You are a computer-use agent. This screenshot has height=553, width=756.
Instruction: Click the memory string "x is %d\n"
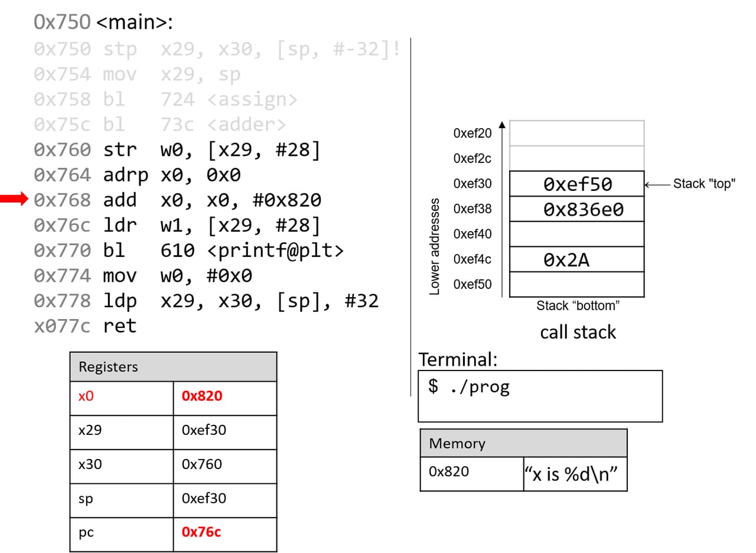574,474
